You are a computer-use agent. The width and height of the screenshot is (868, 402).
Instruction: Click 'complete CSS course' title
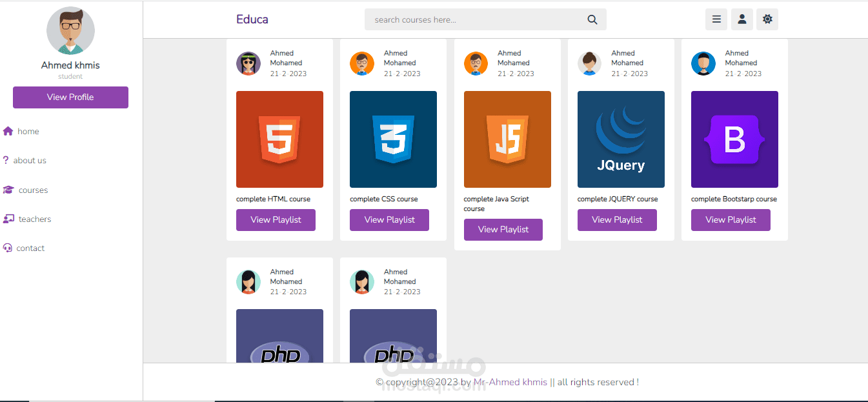[x=384, y=199]
